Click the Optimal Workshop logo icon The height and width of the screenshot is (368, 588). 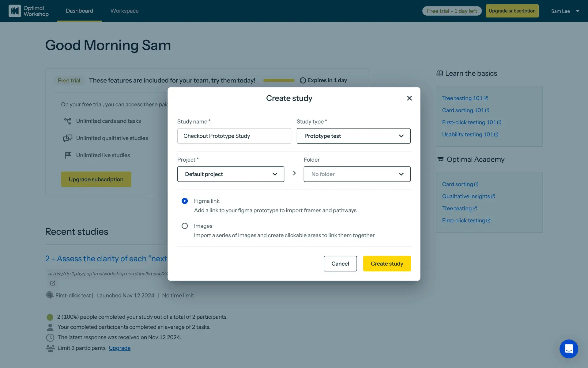pos(14,11)
